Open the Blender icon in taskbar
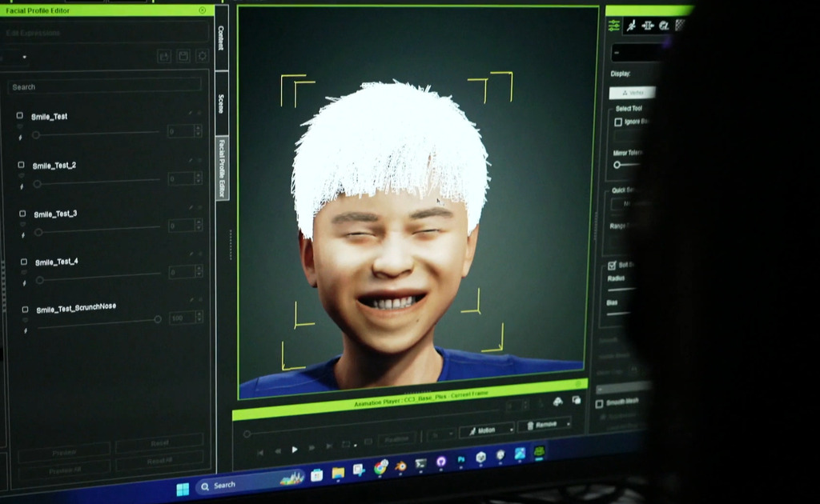820x504 pixels. click(400, 466)
